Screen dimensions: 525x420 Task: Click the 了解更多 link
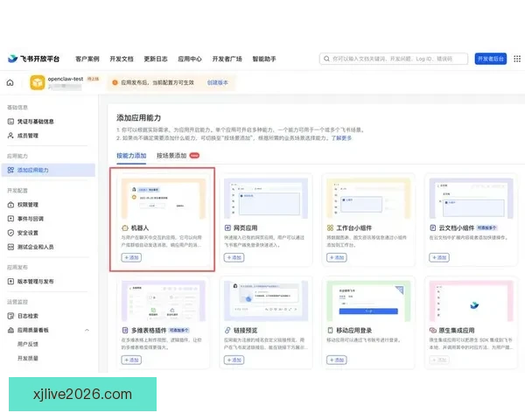point(341,138)
